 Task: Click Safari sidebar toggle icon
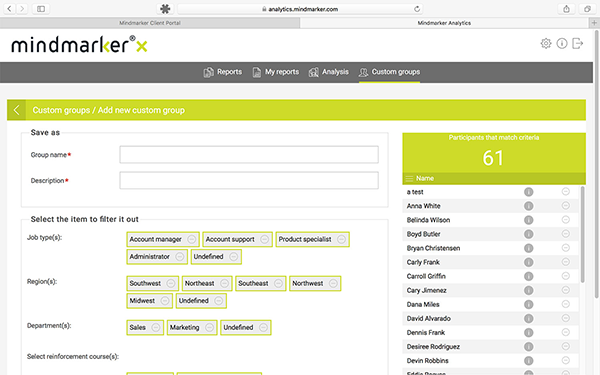[41, 9]
